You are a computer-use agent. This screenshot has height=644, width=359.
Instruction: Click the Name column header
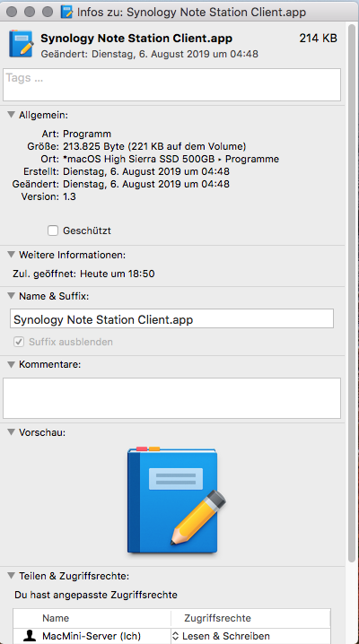[x=56, y=618]
